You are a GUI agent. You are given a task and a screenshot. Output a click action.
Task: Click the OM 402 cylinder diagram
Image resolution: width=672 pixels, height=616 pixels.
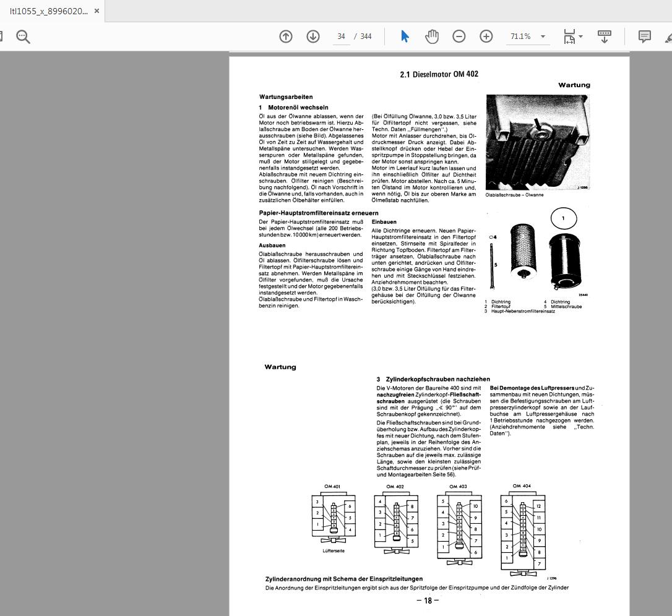pos(396,523)
